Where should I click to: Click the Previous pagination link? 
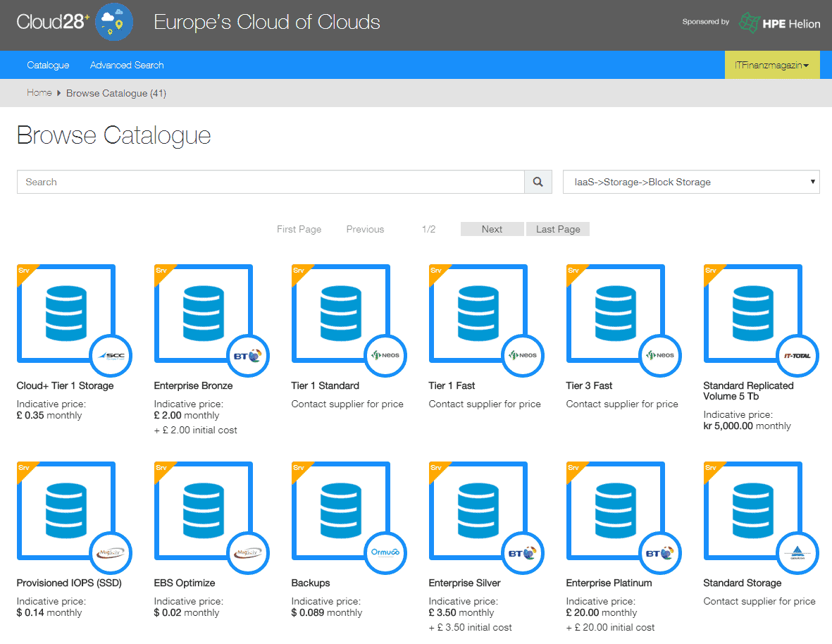tap(365, 229)
